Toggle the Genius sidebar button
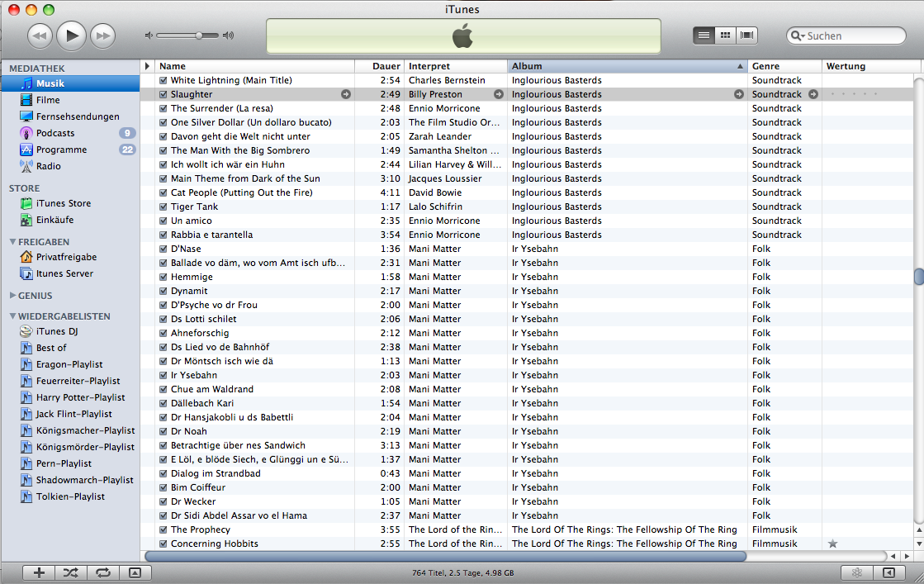This screenshot has height=584, width=924. pos(888,572)
